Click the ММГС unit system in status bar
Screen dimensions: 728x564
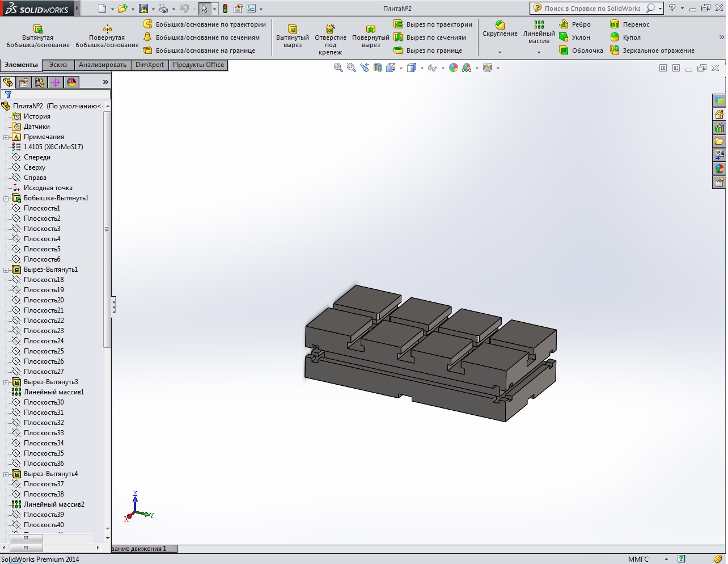[x=638, y=559]
